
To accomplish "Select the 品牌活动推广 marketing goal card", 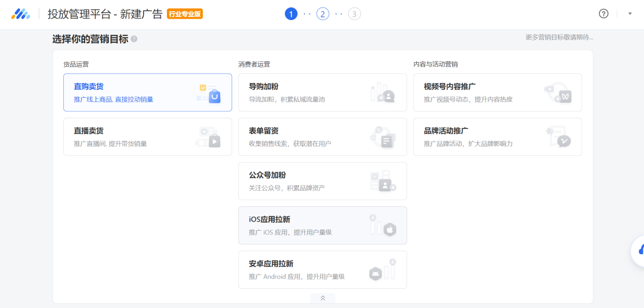I will [x=498, y=137].
